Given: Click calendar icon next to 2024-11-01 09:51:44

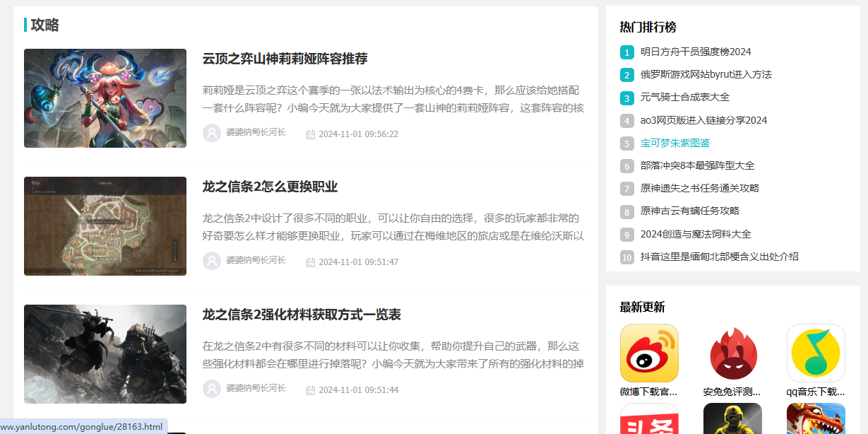Looking at the screenshot, I should point(310,390).
